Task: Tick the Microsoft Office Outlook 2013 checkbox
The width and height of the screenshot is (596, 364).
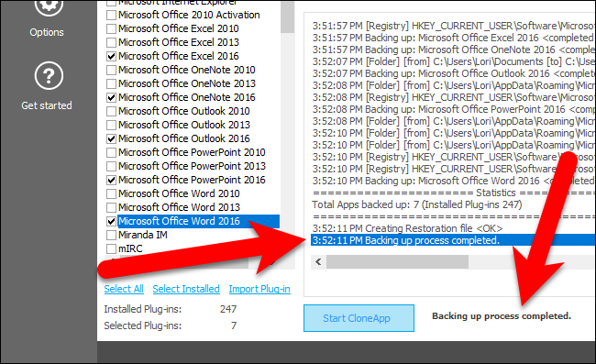Action: click(111, 125)
